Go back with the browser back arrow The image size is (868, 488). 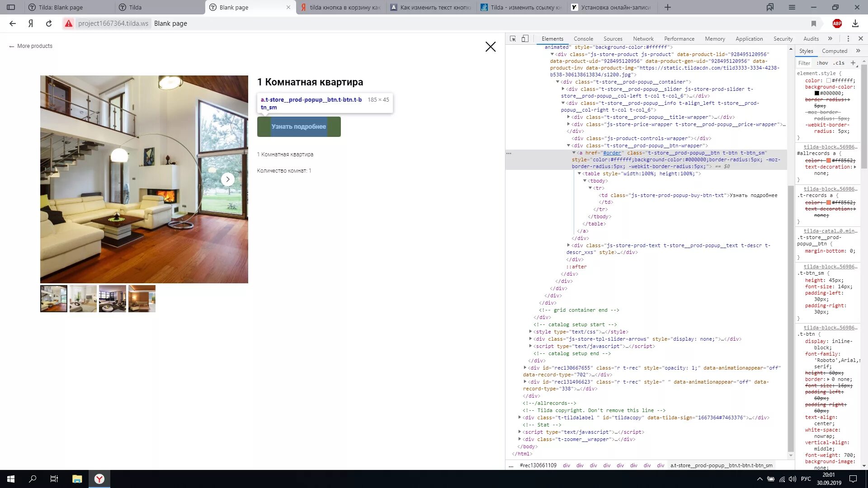13,23
